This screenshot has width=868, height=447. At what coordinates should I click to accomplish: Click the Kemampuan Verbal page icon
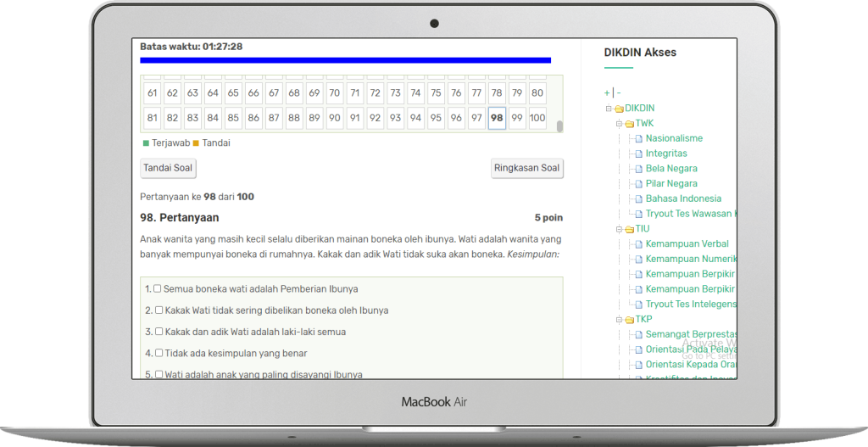coord(639,244)
